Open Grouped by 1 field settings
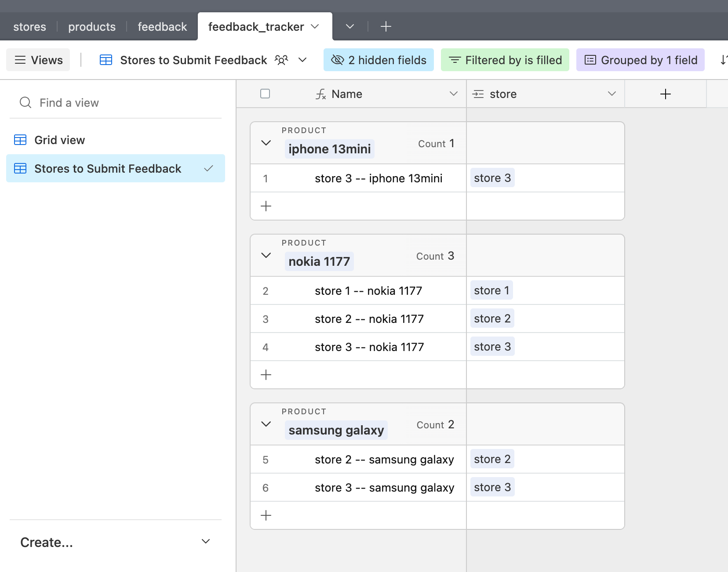The height and width of the screenshot is (572, 728). [641, 60]
